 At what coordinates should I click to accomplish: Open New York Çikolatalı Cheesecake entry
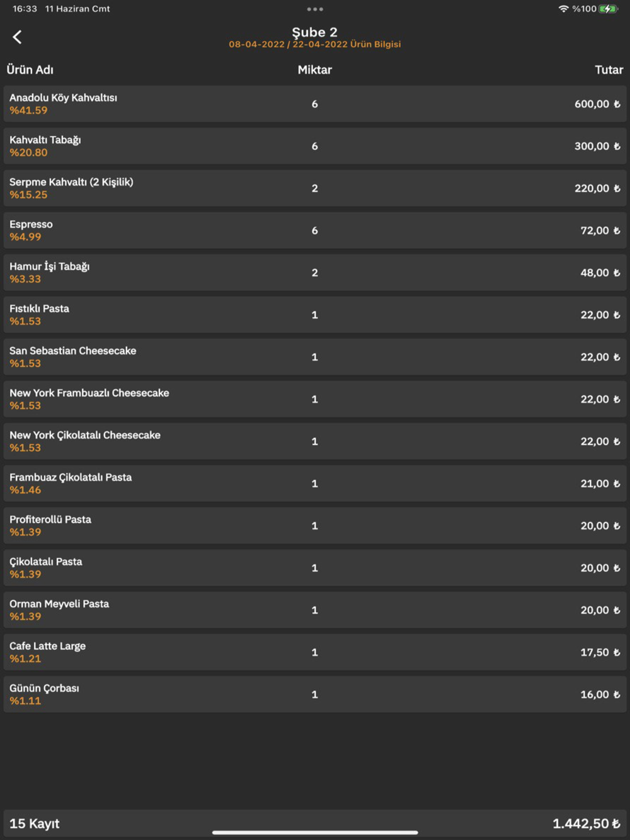[x=314, y=441]
